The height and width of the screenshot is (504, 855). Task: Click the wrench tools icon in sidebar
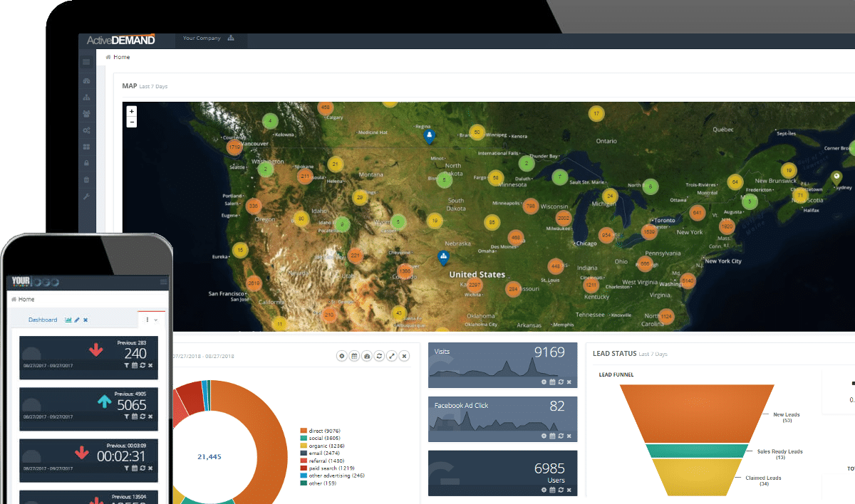pyautogui.click(x=86, y=196)
